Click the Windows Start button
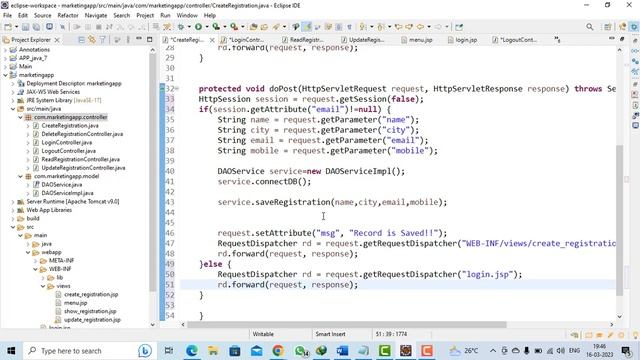The width and height of the screenshot is (640, 360). click(11, 351)
